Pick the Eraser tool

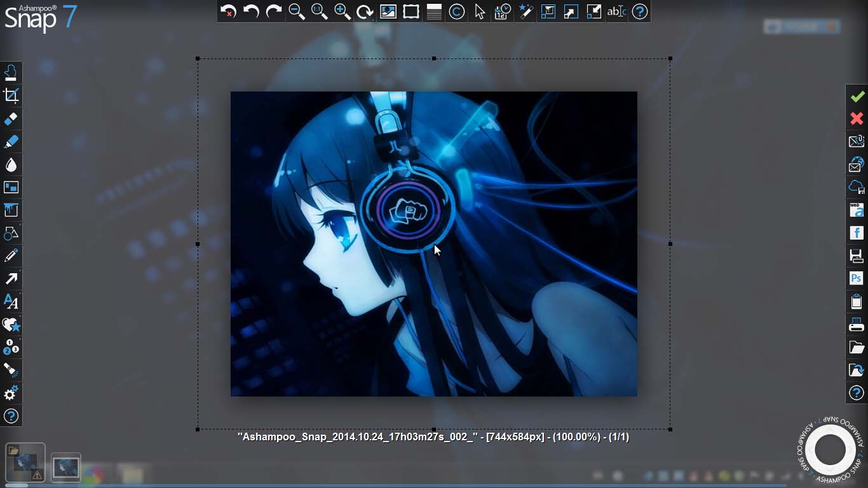coord(11,119)
